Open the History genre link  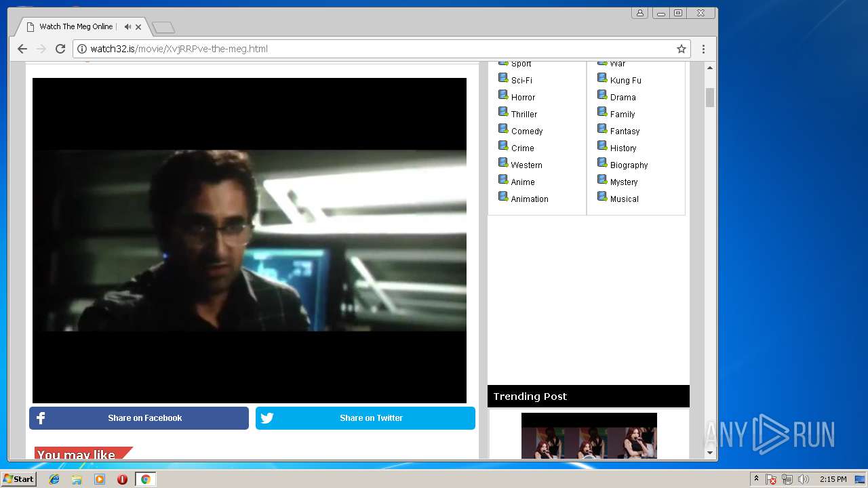click(x=623, y=148)
